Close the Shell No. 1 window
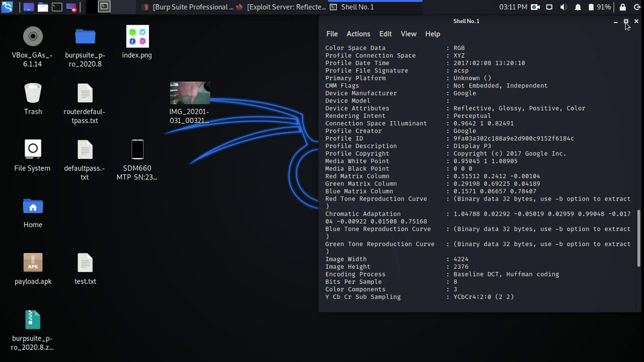Image resolution: width=644 pixels, height=362 pixels. click(x=636, y=21)
